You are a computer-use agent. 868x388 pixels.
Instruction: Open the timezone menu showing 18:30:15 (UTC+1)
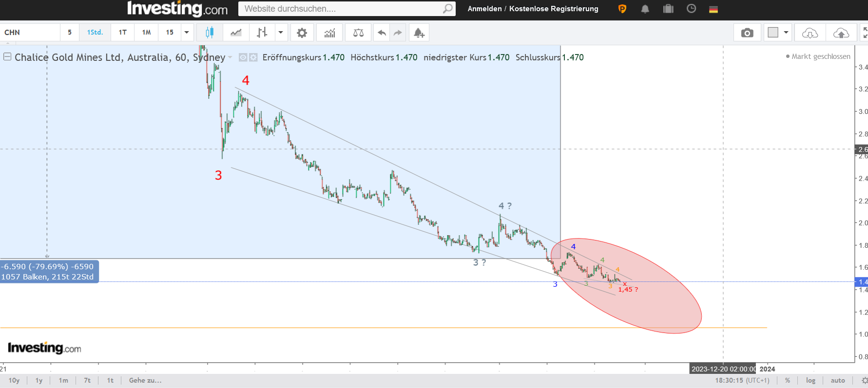tap(742, 380)
